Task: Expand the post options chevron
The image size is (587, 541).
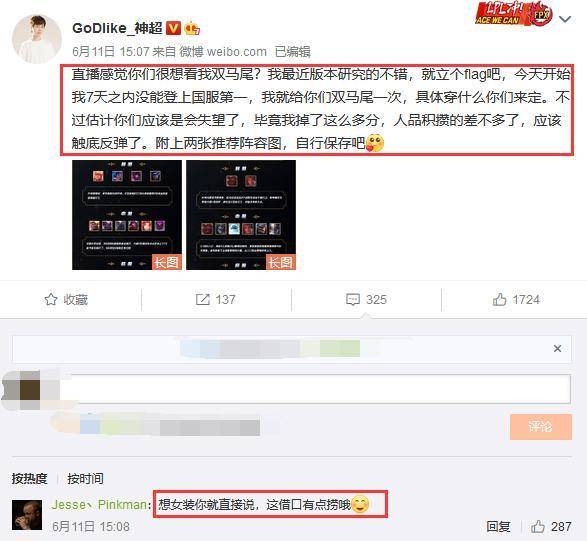Action: tap(565, 19)
